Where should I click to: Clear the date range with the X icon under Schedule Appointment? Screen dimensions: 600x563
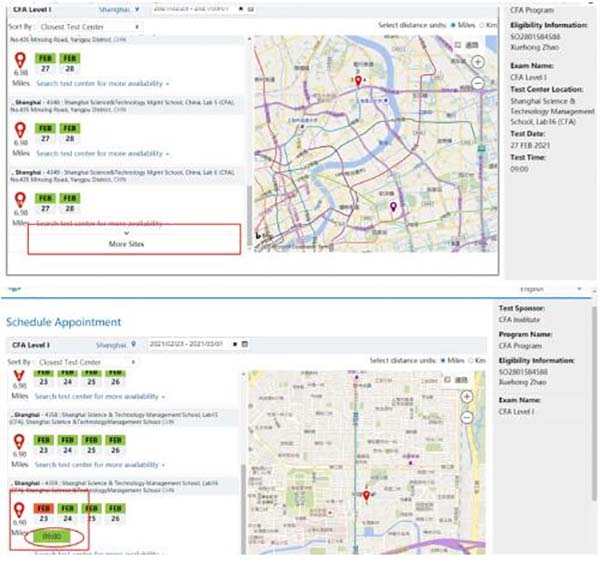(x=234, y=344)
